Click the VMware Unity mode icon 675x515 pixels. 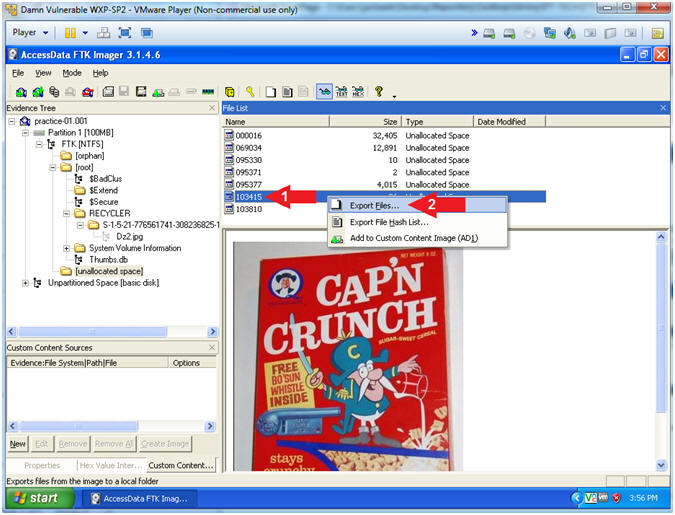coord(146,33)
